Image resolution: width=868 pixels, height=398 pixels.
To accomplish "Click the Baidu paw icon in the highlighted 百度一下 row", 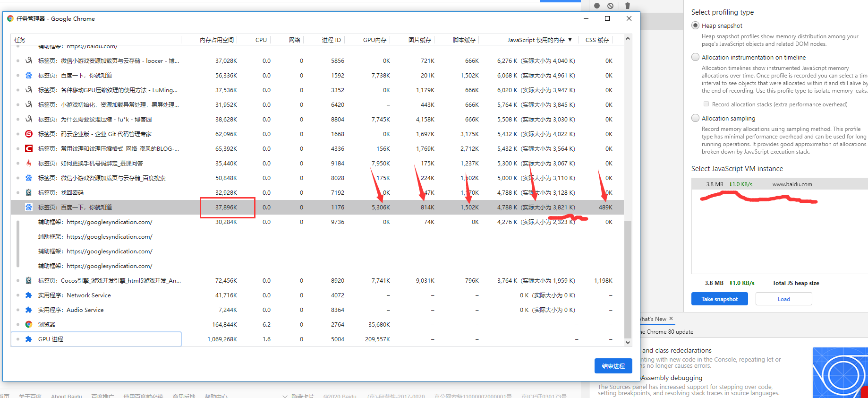I will 29,207.
